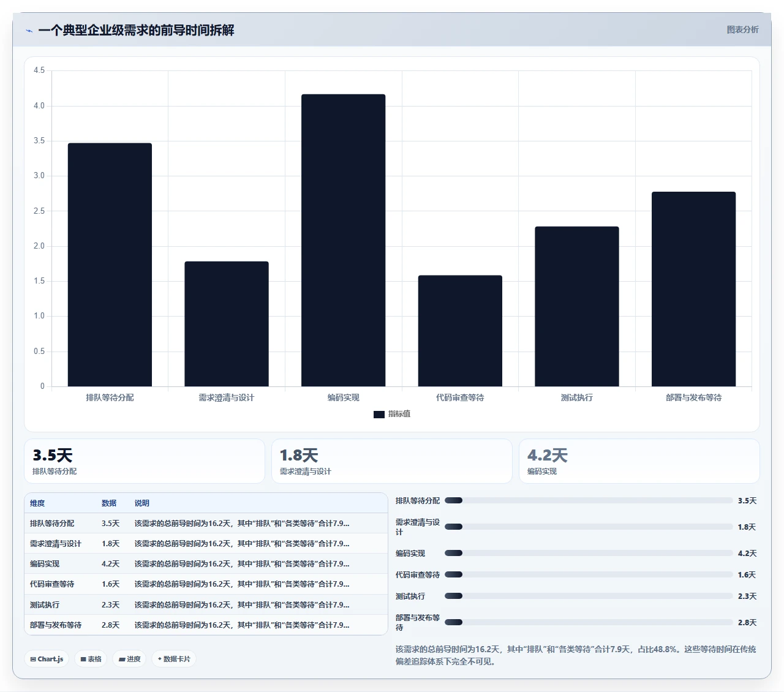Open the 1.8天 需求澄清与设计 data card

[x=392, y=461]
